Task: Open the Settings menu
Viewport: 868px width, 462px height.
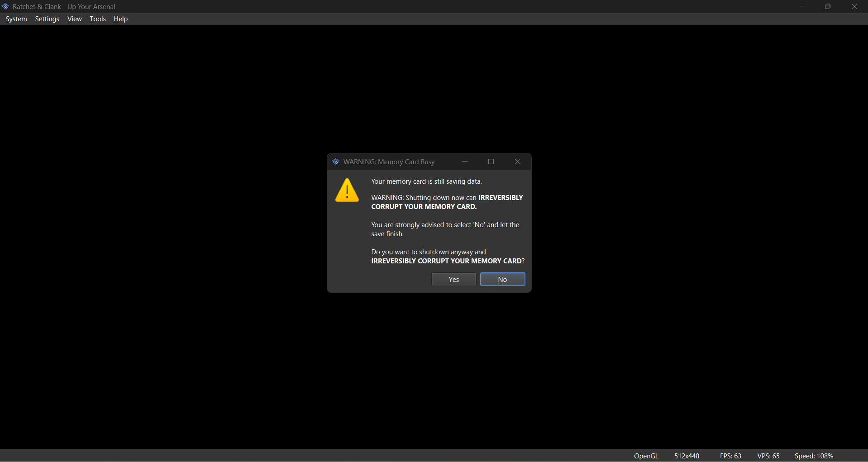Action: (x=47, y=19)
